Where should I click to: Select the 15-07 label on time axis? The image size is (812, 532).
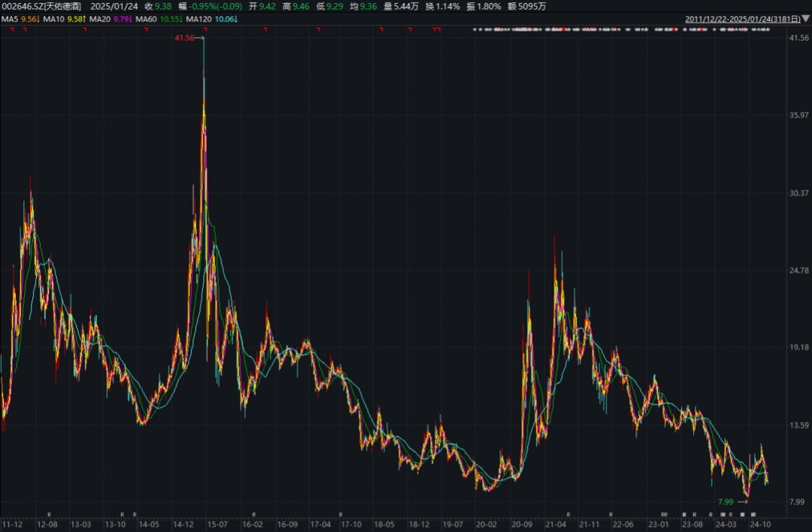(218, 524)
